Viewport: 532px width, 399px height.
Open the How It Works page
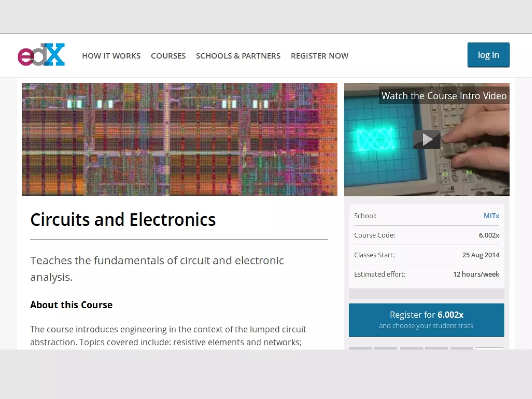pyautogui.click(x=111, y=56)
